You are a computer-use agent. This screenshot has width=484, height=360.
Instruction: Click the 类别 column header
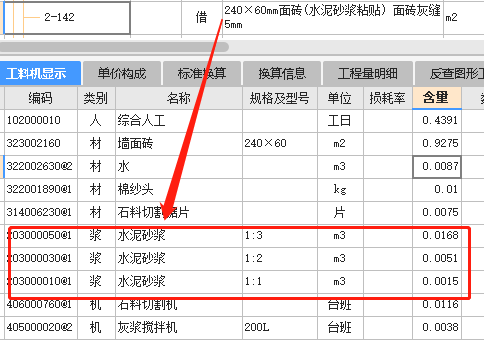[x=96, y=98]
